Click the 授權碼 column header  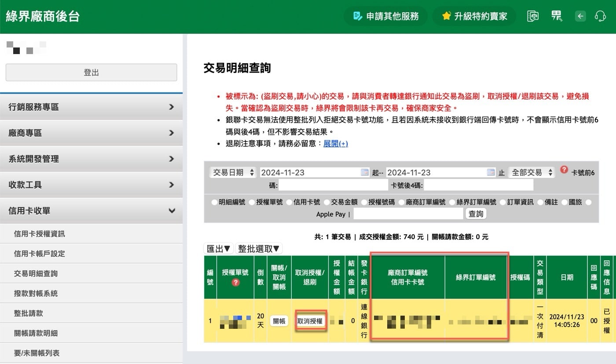520,277
